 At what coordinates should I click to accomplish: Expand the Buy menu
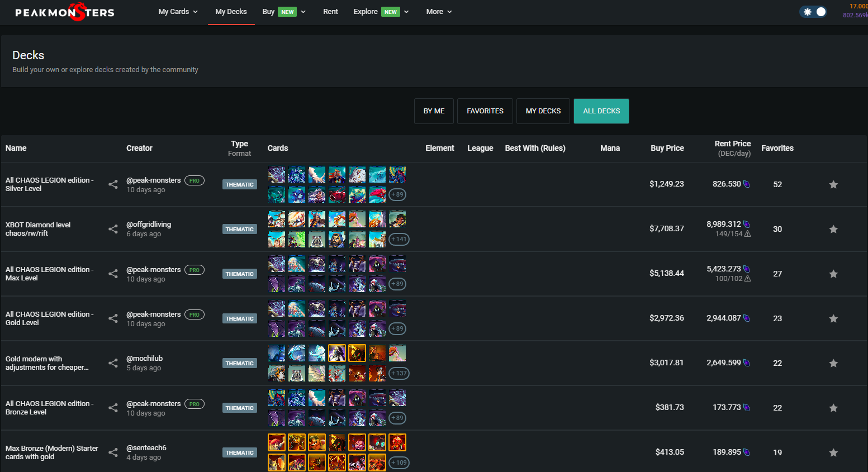pos(284,12)
